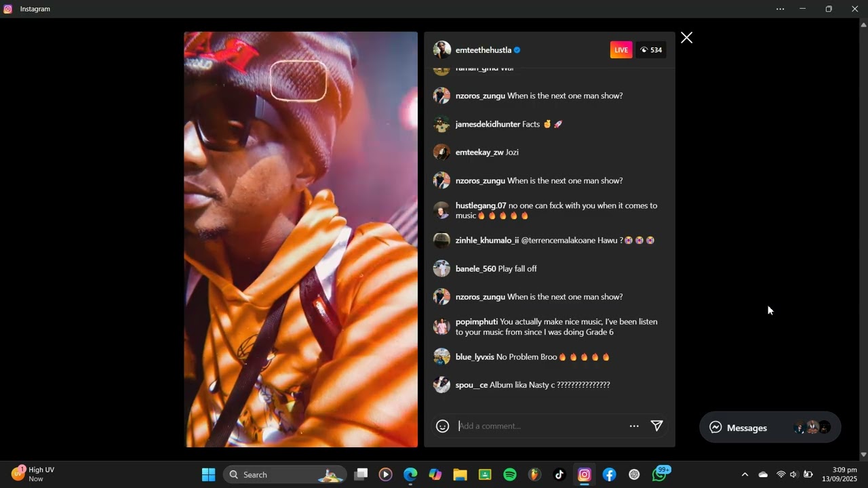Image resolution: width=868 pixels, height=488 pixels.
Task: Open Facebook from taskbar
Action: [609, 474]
